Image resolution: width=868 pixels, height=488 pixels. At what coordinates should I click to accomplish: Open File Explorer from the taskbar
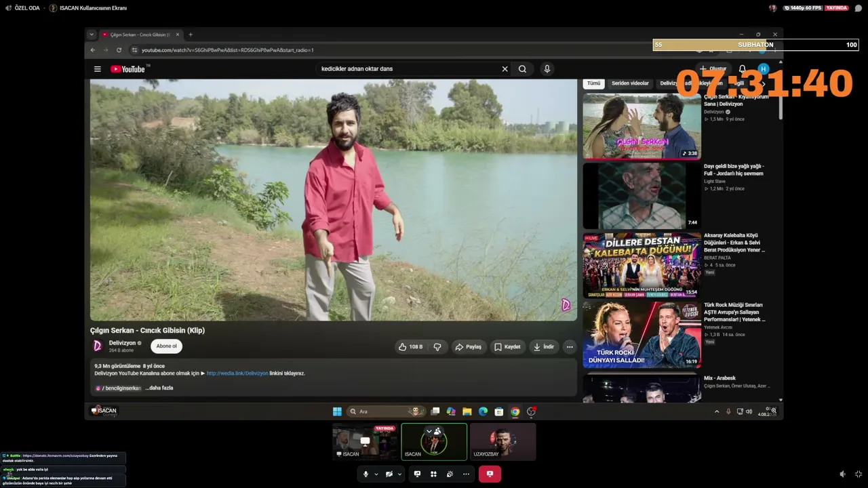click(467, 411)
